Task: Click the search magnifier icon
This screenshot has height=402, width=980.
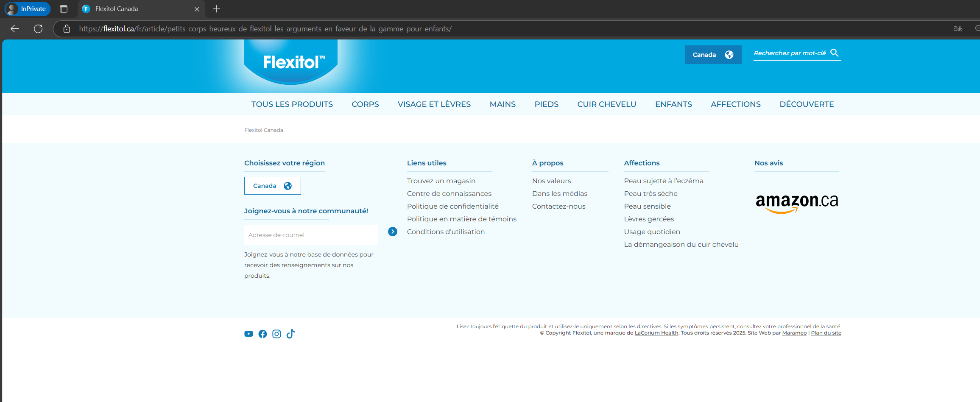Action: pos(835,53)
